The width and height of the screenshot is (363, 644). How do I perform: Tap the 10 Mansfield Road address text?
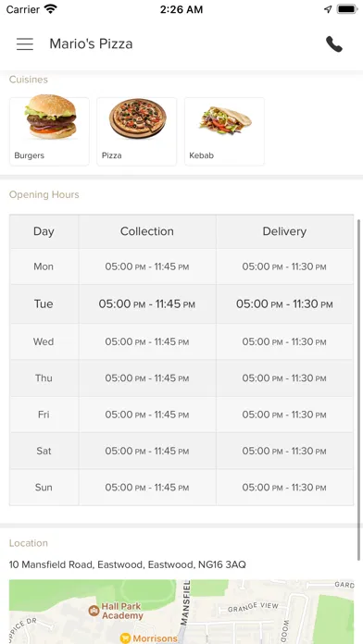click(128, 564)
